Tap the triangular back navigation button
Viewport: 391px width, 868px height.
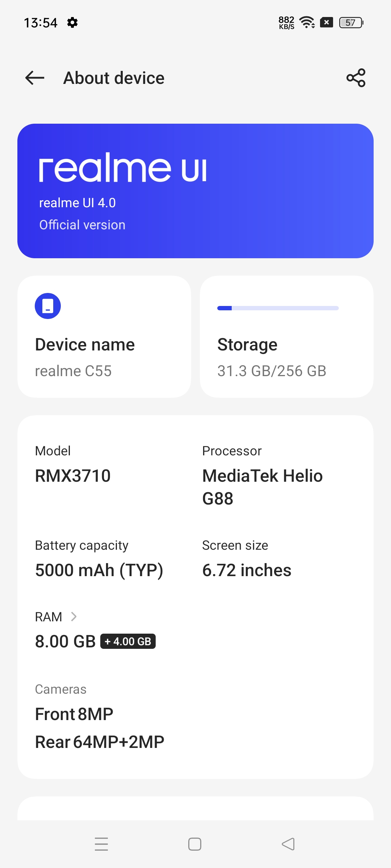(288, 844)
